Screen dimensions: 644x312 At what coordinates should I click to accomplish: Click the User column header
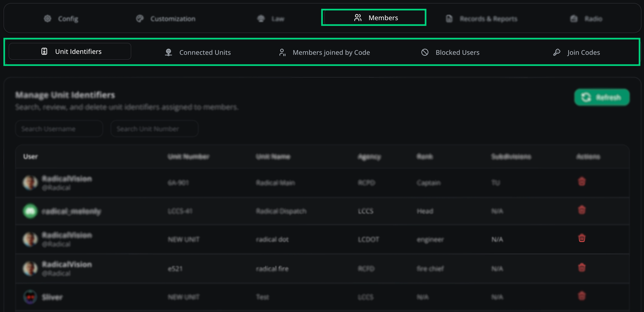(x=30, y=157)
